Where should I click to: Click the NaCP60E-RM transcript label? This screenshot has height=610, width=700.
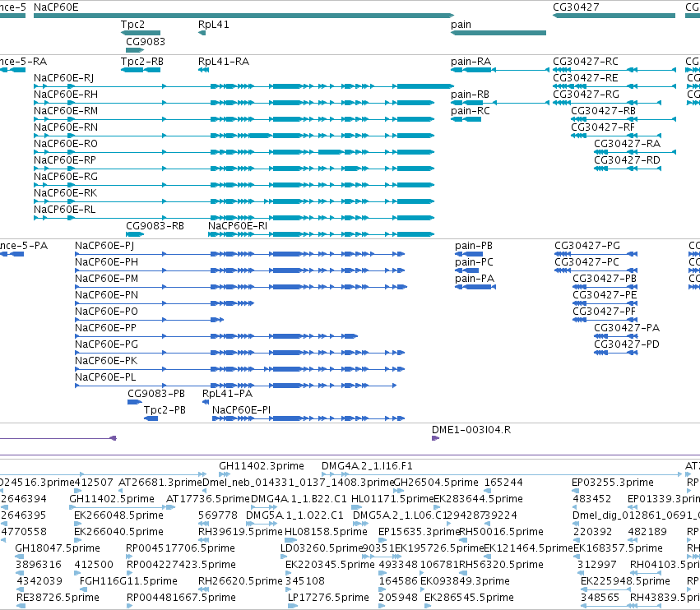click(66, 111)
